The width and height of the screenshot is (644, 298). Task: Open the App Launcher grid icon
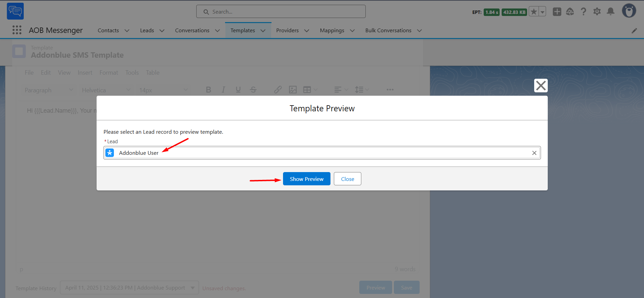coord(17,30)
